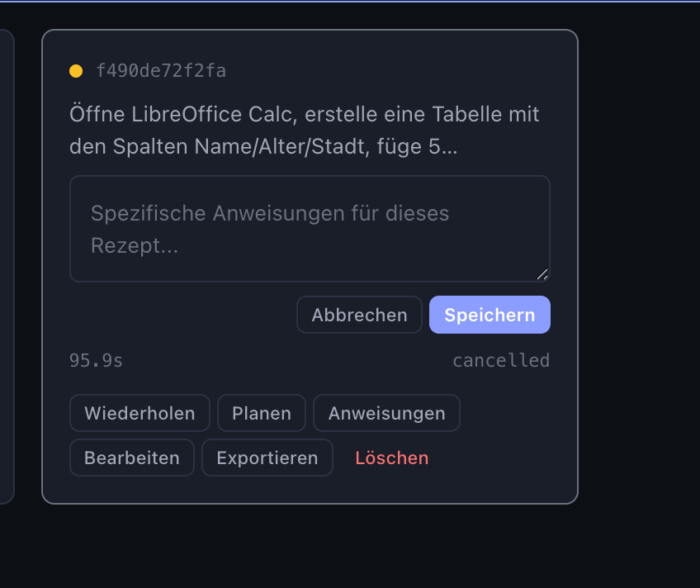Focus the 'Spezifische Anweisungen' text field
This screenshot has height=588, width=700.
309,229
